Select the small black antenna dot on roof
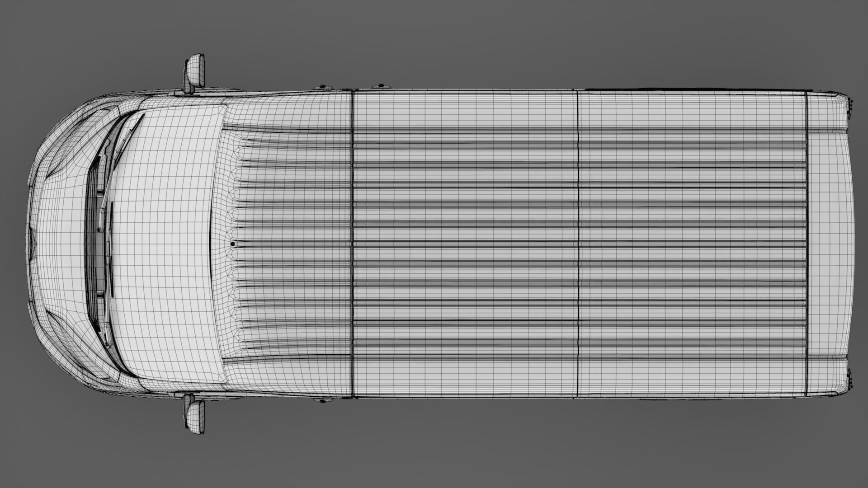 coord(233,244)
